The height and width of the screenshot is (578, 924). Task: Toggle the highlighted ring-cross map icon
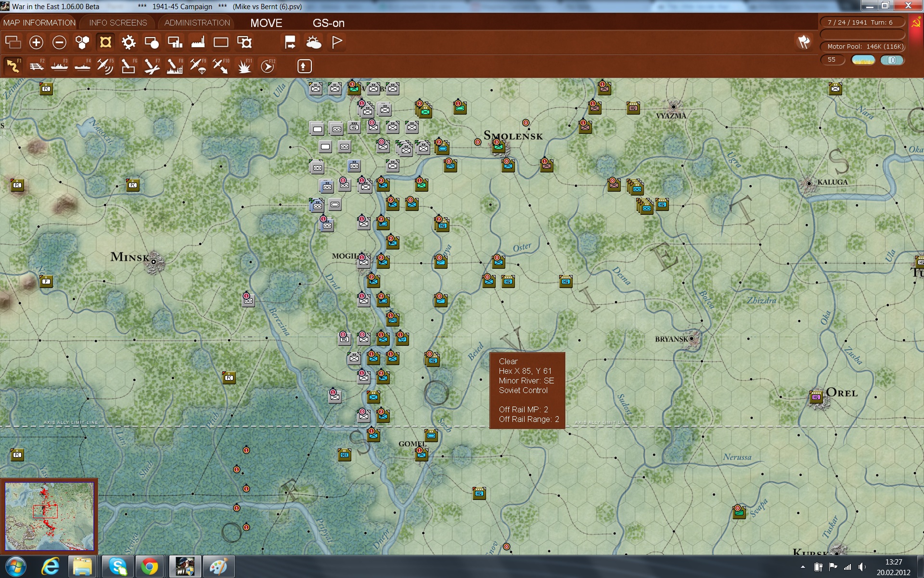[105, 42]
